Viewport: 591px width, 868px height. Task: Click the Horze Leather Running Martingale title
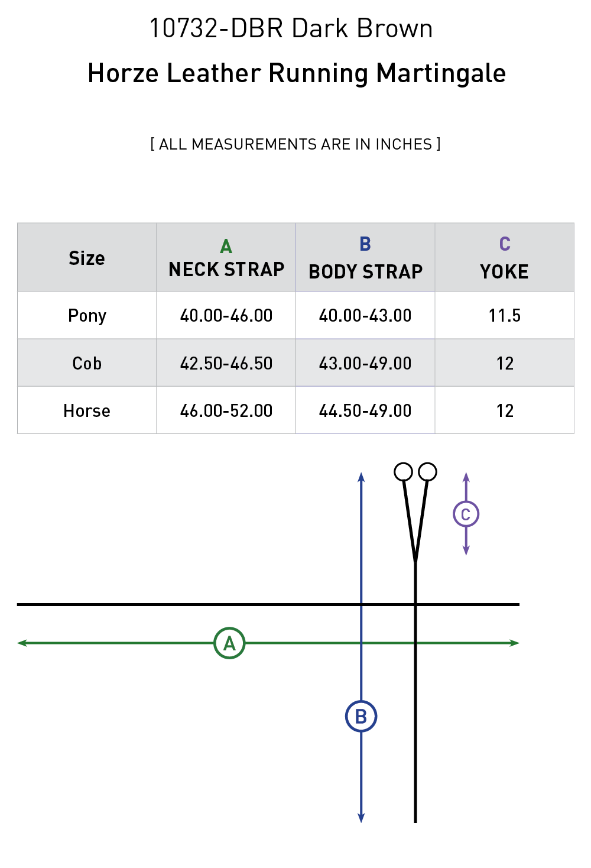click(x=297, y=73)
